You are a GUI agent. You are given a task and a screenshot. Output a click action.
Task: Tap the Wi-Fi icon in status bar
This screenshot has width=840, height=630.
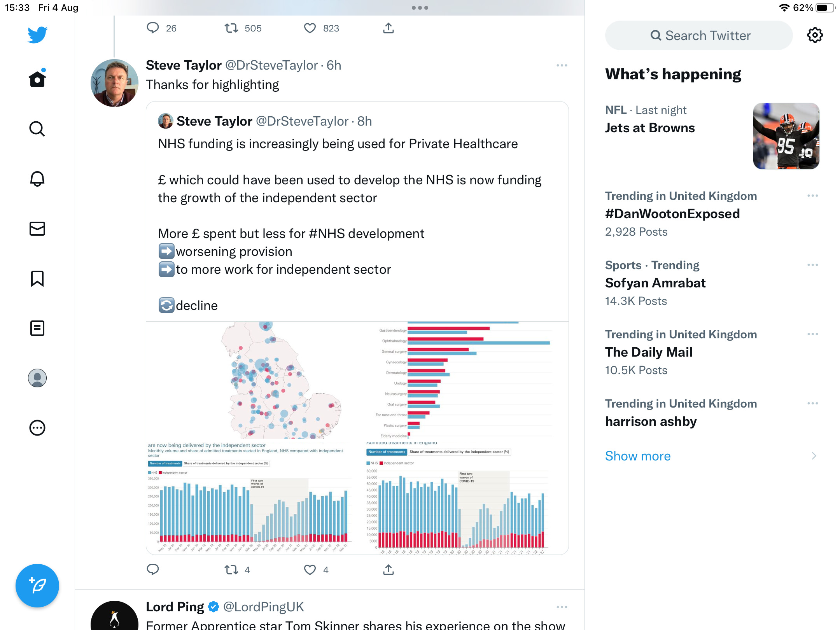pos(784,8)
